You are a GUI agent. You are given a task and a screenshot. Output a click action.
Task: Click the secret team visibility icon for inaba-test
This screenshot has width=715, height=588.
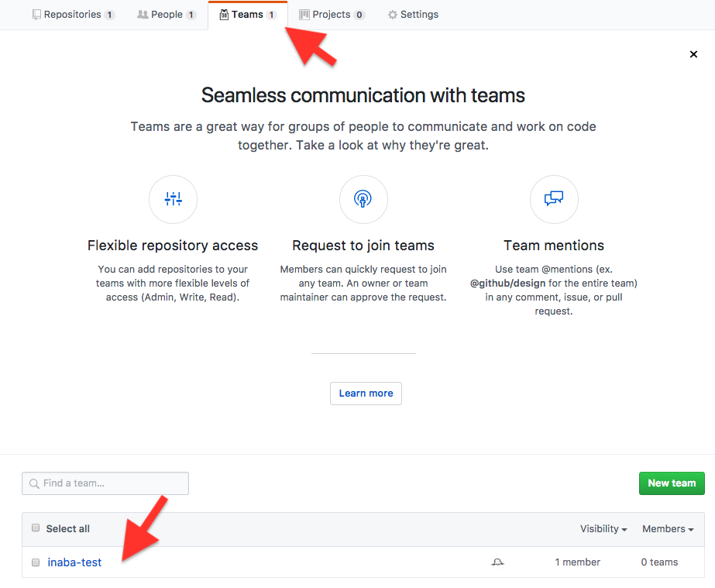pyautogui.click(x=497, y=562)
